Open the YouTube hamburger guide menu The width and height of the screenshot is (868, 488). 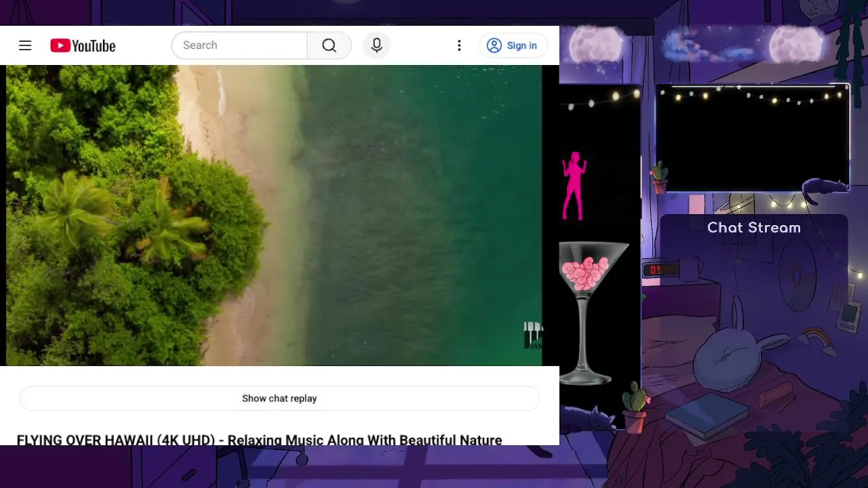coord(25,45)
